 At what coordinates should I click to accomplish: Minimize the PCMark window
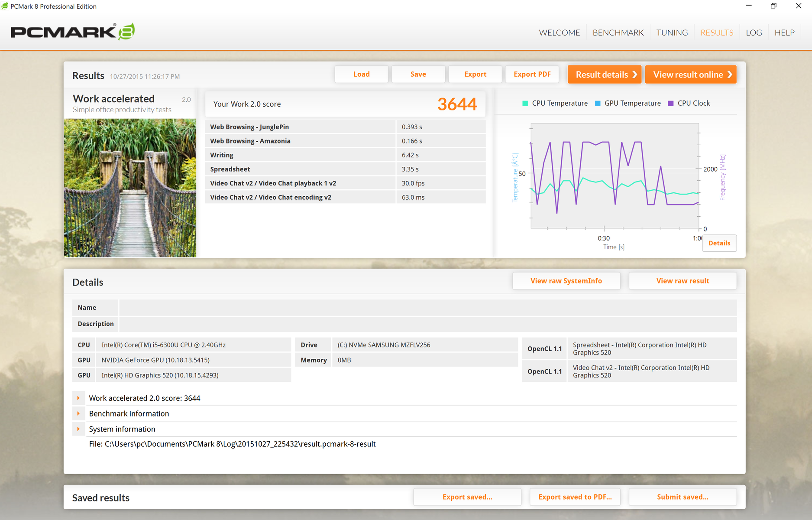click(749, 6)
